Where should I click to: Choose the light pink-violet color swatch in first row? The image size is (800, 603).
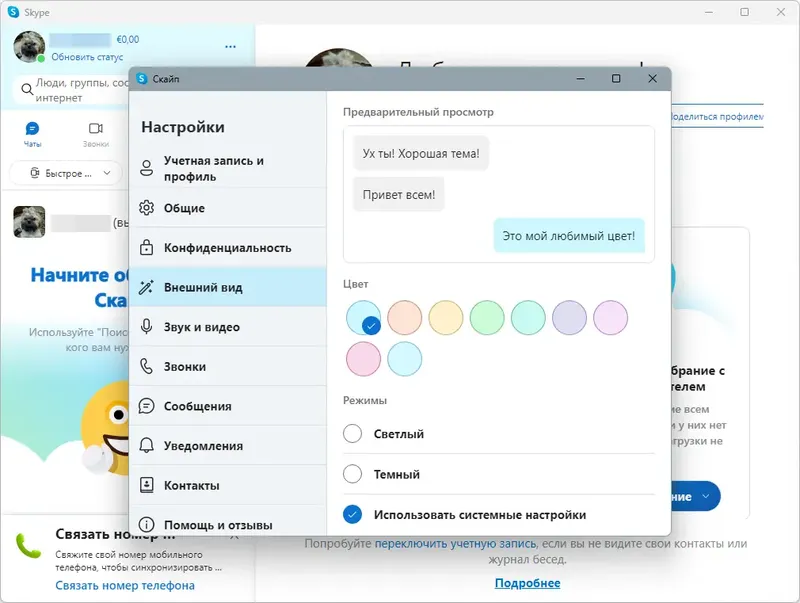coord(611,317)
